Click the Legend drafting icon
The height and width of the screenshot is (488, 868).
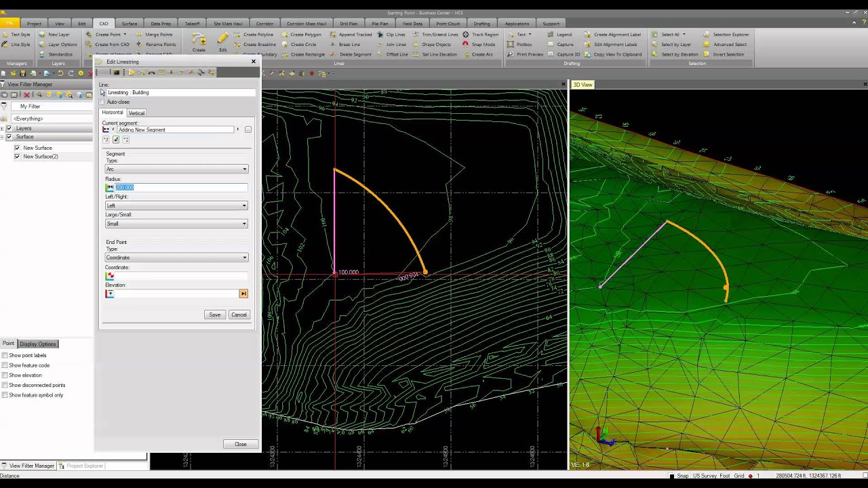click(x=550, y=35)
